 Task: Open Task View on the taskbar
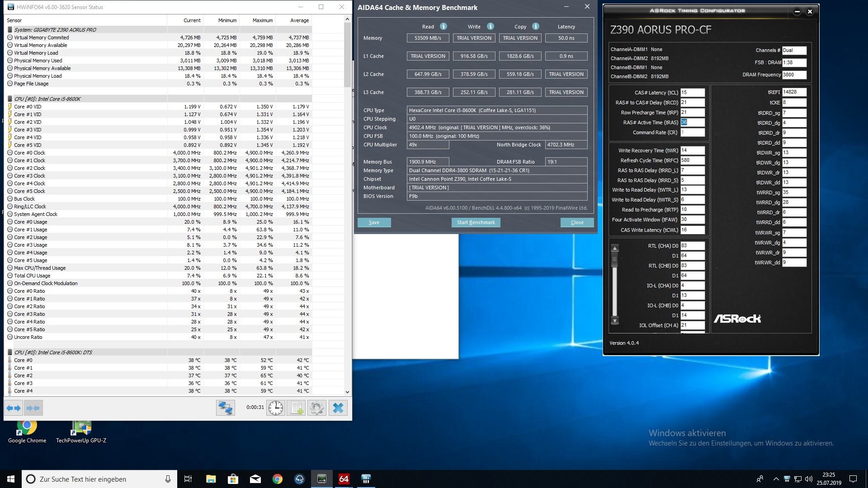[x=188, y=479]
